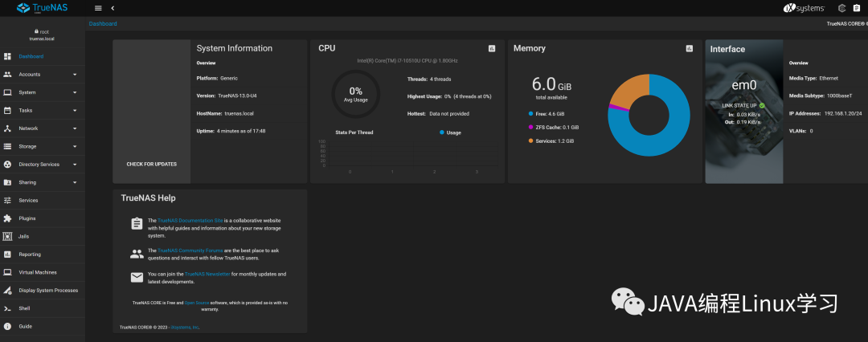Image resolution: width=868 pixels, height=342 pixels.
Task: Collapse sidebar with the back chevron
Action: click(x=113, y=8)
